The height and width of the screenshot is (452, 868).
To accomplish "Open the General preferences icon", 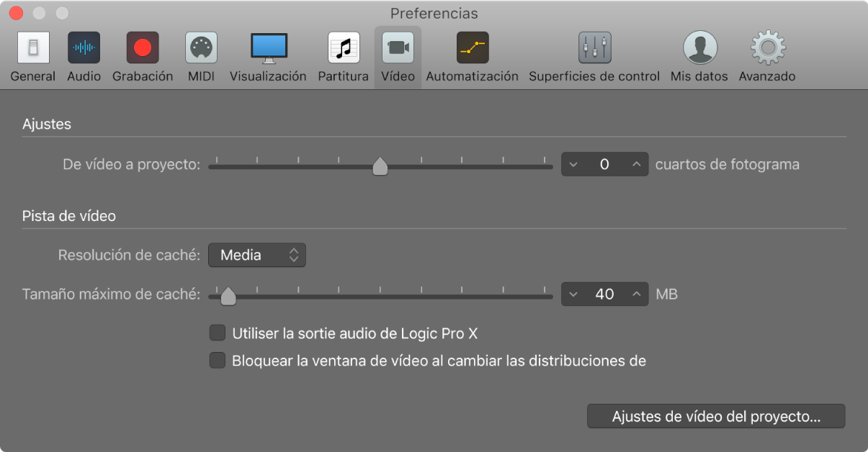I will coord(33,48).
